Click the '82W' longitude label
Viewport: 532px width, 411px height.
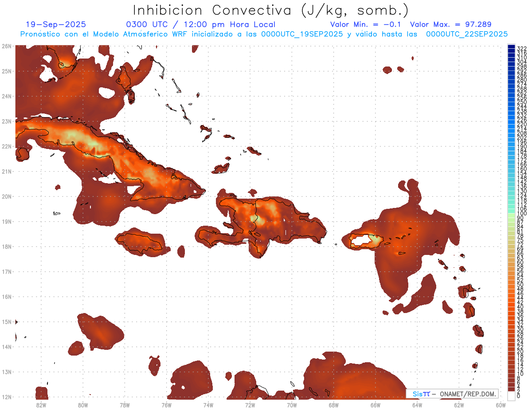[x=41, y=404]
